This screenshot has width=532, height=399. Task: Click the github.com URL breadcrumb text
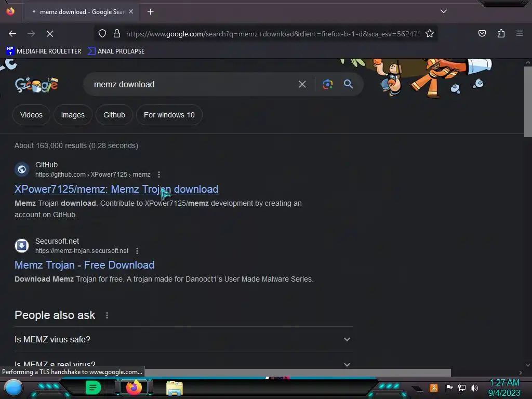(92, 175)
